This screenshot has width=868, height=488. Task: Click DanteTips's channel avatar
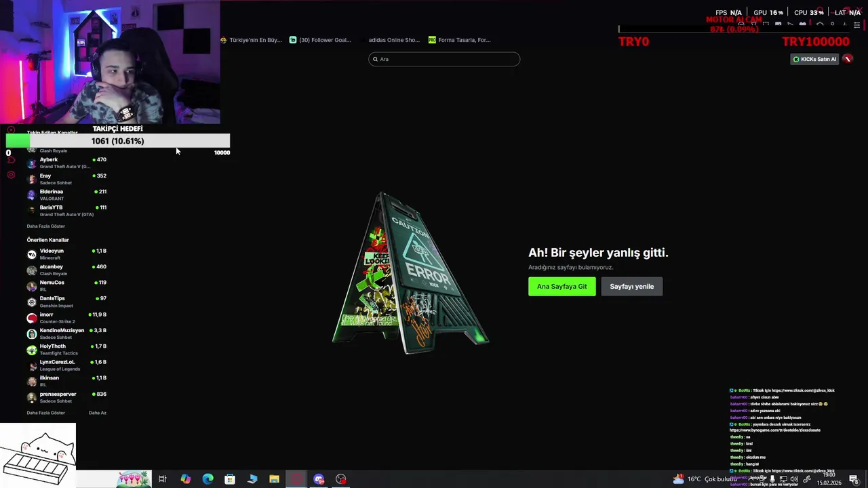[31, 302]
